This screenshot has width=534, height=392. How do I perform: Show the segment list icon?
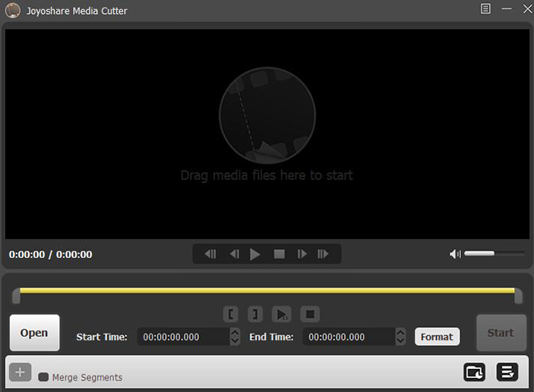click(x=507, y=372)
